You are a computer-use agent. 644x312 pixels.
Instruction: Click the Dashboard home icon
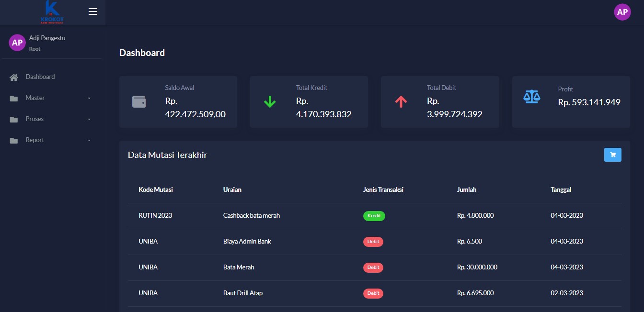click(14, 77)
